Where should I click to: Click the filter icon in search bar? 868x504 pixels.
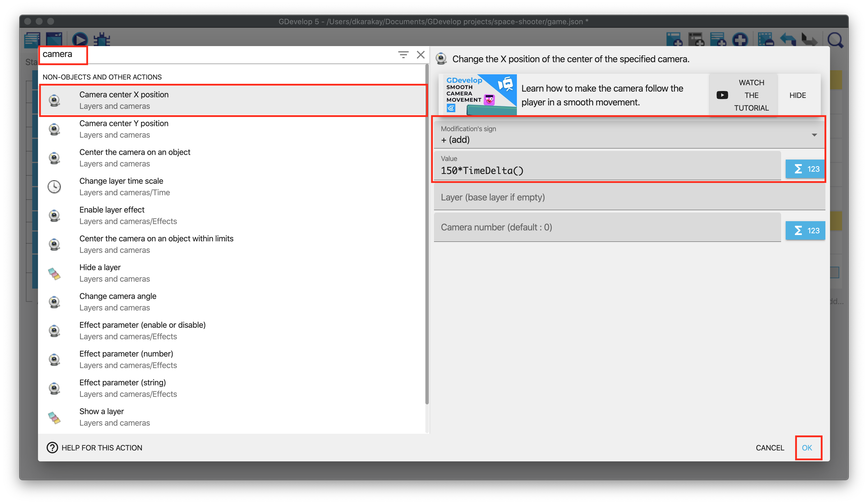(x=403, y=54)
